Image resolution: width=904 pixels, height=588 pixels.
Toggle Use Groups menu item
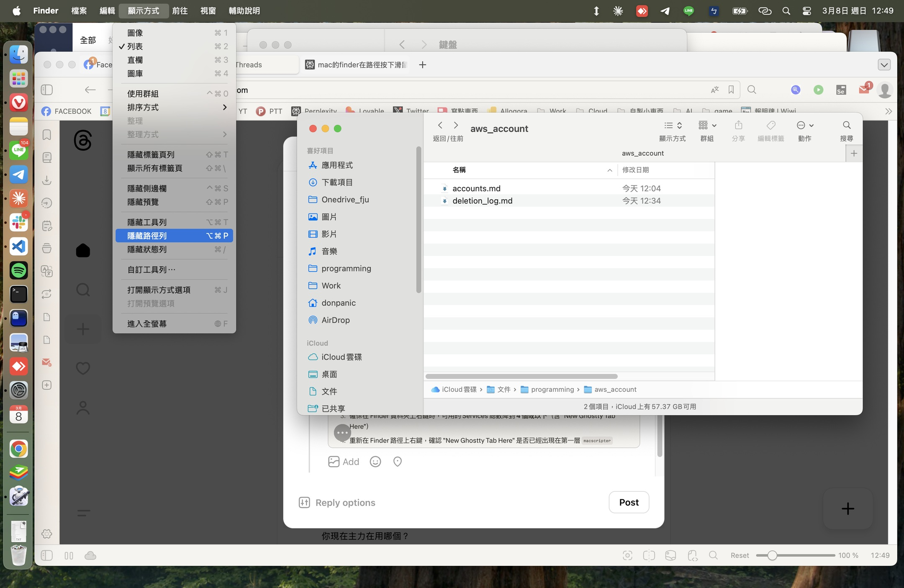coord(174,94)
